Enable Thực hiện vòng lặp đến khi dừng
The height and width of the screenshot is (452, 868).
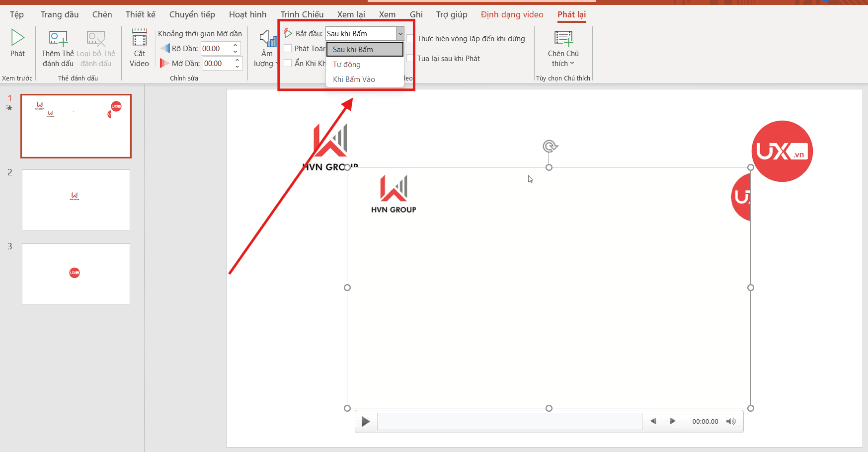click(410, 39)
